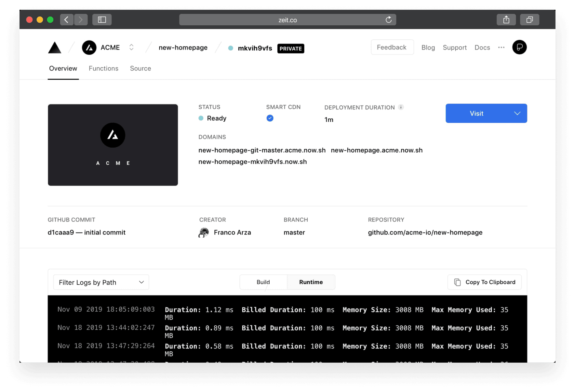This screenshot has height=392, width=575.
Task: Switch to the Functions tab
Action: point(103,68)
